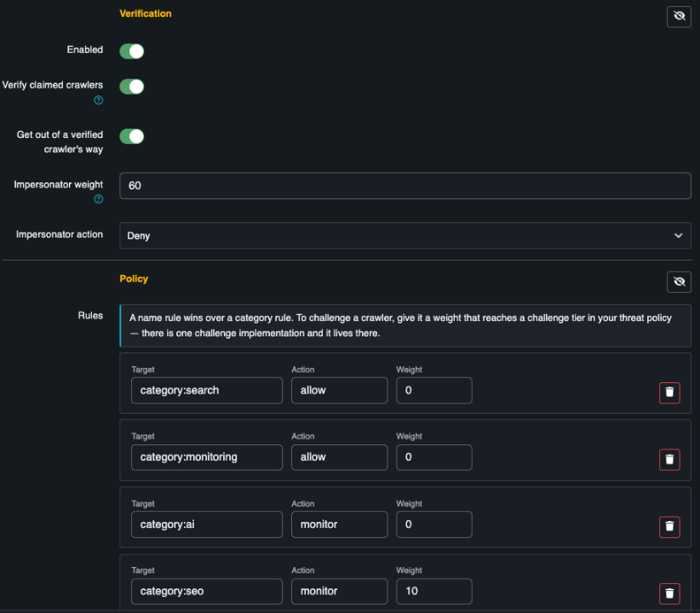Hide the Policy section with eye icon
Screen dimensions: 700x613
tap(679, 282)
